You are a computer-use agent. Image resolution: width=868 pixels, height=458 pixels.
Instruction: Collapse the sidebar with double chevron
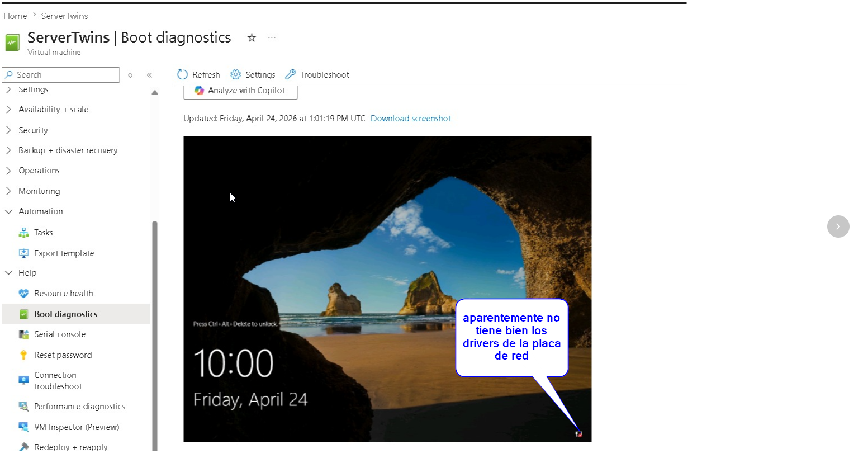point(149,75)
